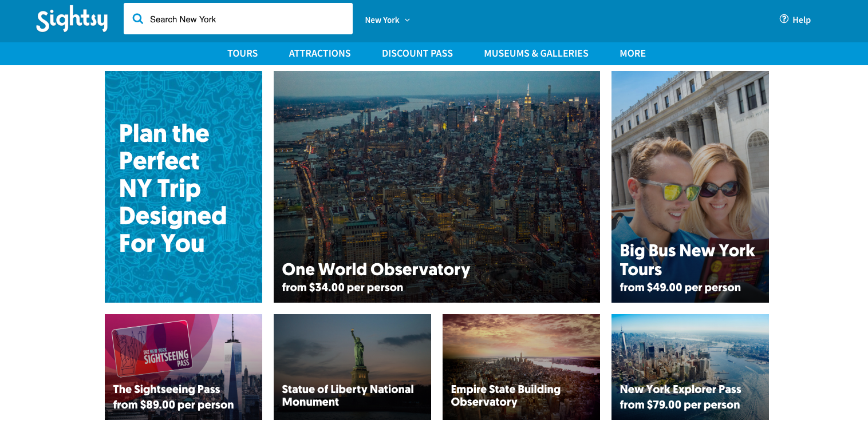Open the One World Observatory card
The image size is (868, 444).
point(437,187)
